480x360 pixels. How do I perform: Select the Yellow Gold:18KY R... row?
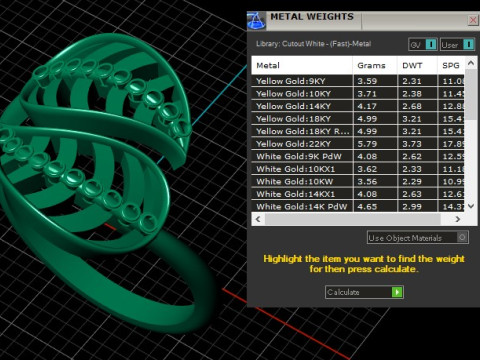coord(358,131)
